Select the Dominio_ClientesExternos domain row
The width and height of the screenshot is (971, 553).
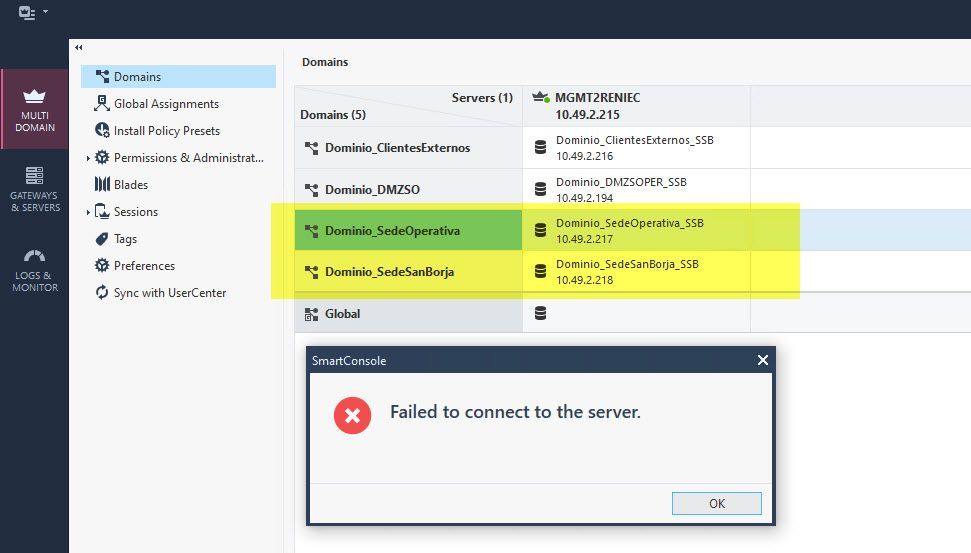tap(409, 147)
